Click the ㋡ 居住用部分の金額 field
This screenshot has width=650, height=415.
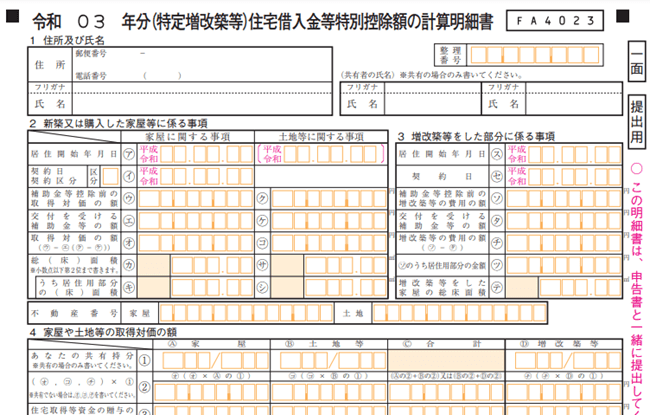(564, 265)
